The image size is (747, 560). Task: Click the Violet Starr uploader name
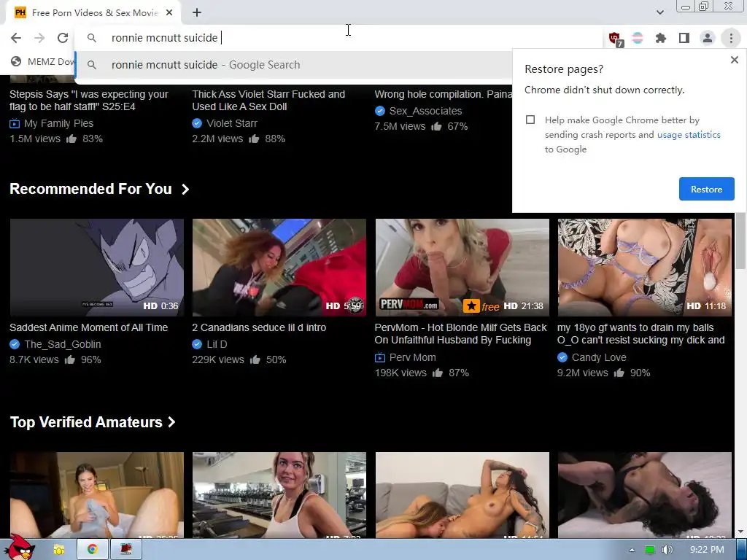[x=231, y=123]
